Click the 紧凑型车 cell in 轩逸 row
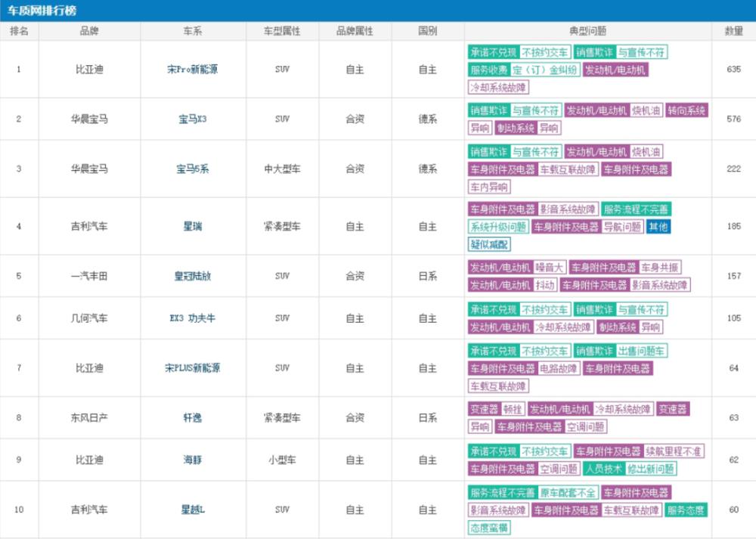 282,417
